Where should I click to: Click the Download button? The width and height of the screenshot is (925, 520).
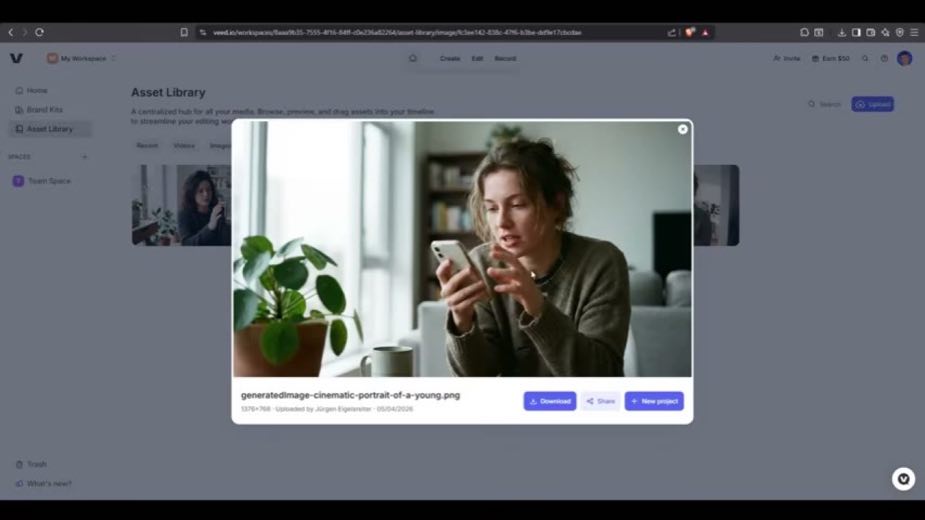point(550,401)
